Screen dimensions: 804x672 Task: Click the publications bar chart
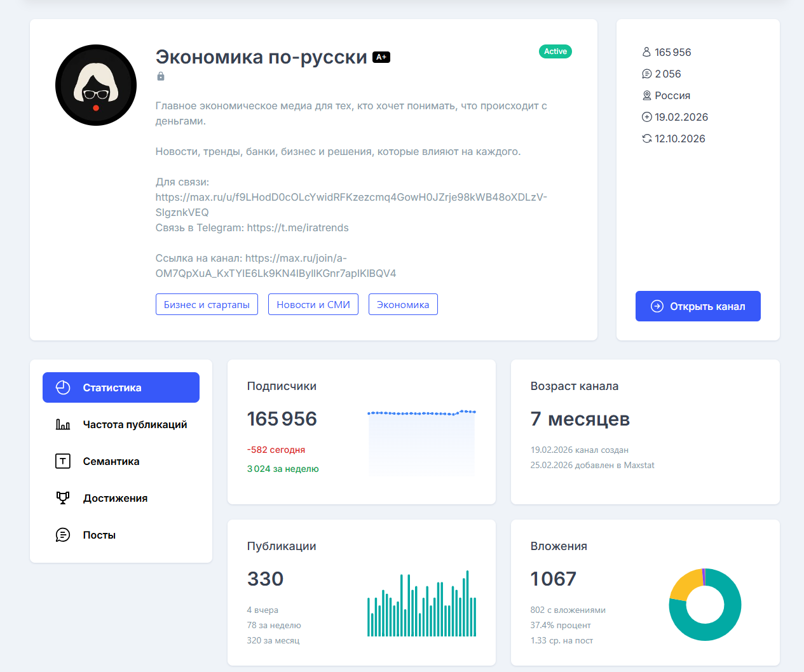pyautogui.click(x=421, y=603)
